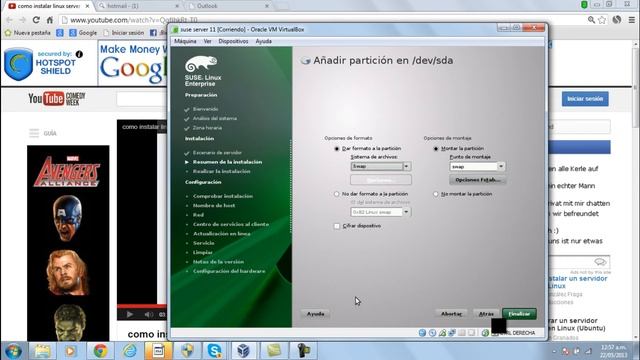Play the YouTube video
640x360 pixels.
129,314
